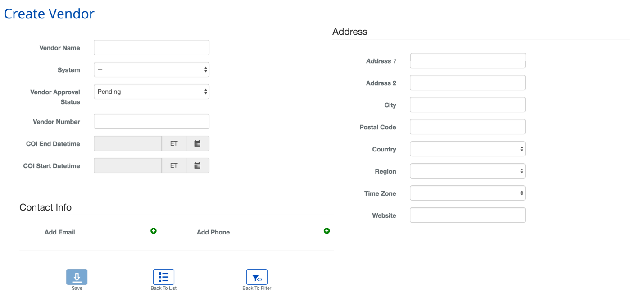Image resolution: width=644 pixels, height=298 pixels.
Task: Click the Back To Filter funnel icon
Action: click(x=257, y=277)
